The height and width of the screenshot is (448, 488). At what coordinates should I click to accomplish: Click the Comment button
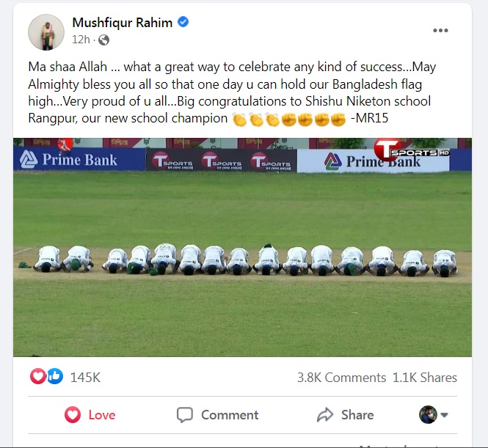217,415
